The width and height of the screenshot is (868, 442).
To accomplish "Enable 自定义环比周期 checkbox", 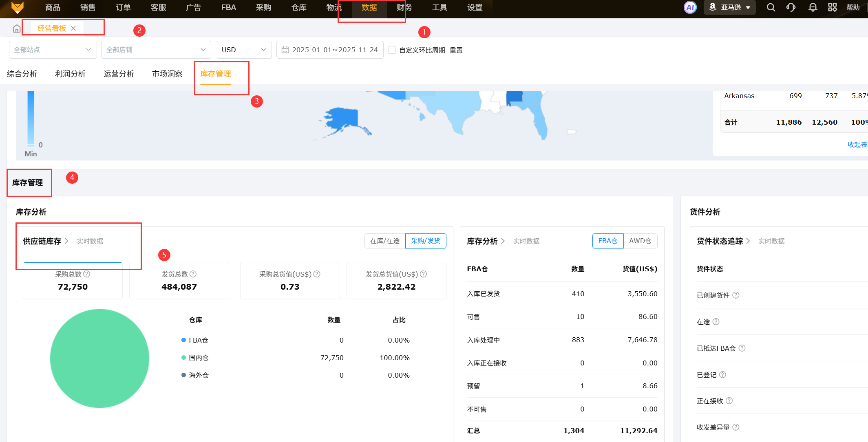I will (392, 50).
